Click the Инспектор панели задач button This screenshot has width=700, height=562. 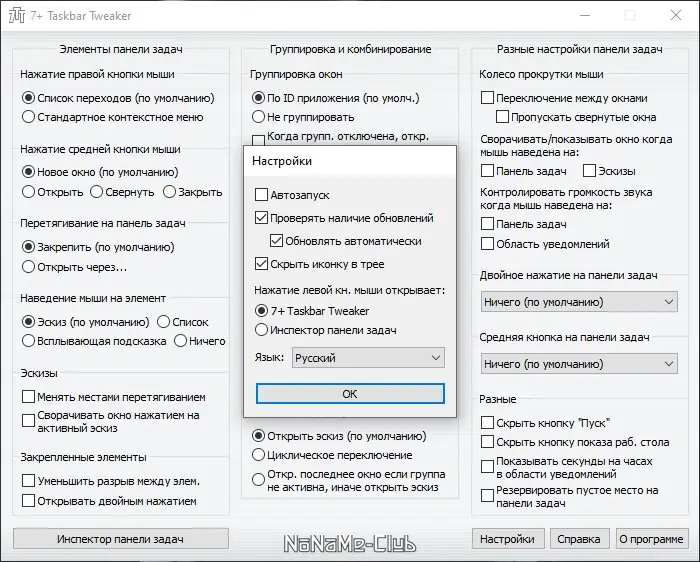(120, 539)
